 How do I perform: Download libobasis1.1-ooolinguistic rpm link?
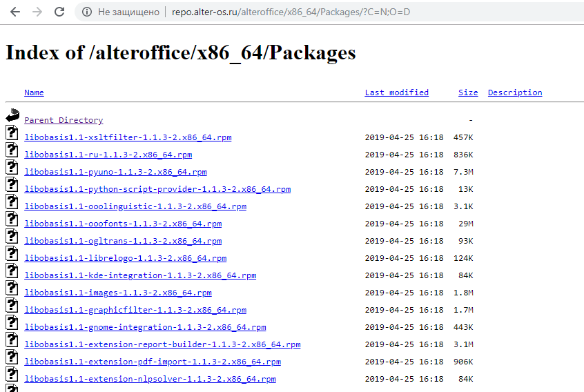(135, 206)
